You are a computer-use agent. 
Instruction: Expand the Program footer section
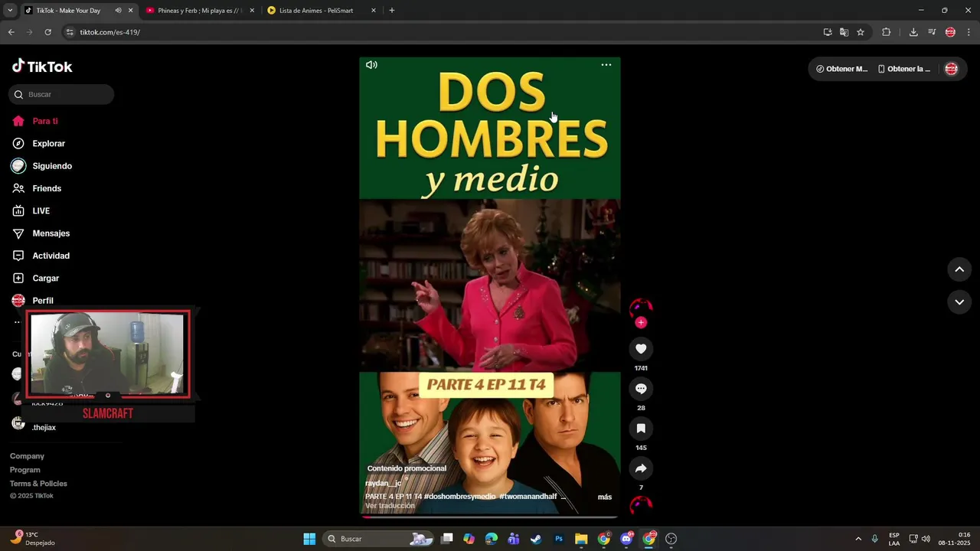[25, 470]
